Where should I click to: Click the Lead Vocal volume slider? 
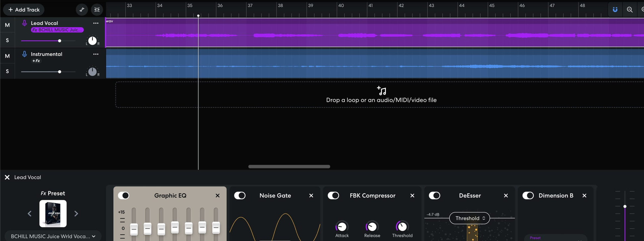click(60, 41)
